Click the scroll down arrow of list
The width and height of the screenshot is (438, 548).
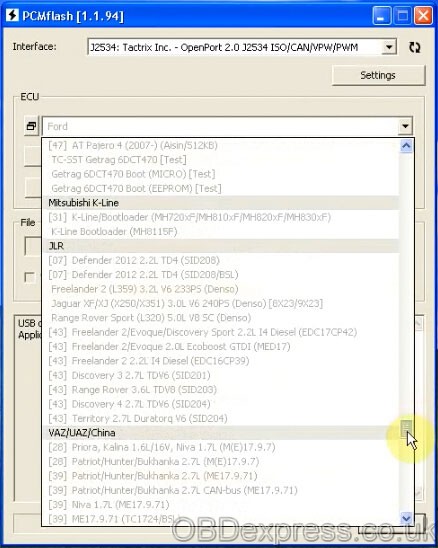coord(406,518)
